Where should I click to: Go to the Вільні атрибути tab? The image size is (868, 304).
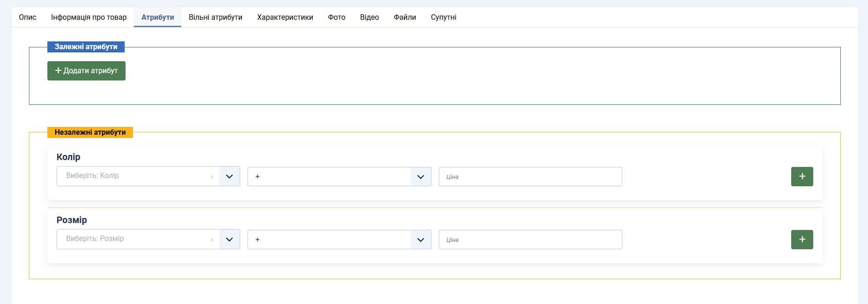pyautogui.click(x=215, y=17)
